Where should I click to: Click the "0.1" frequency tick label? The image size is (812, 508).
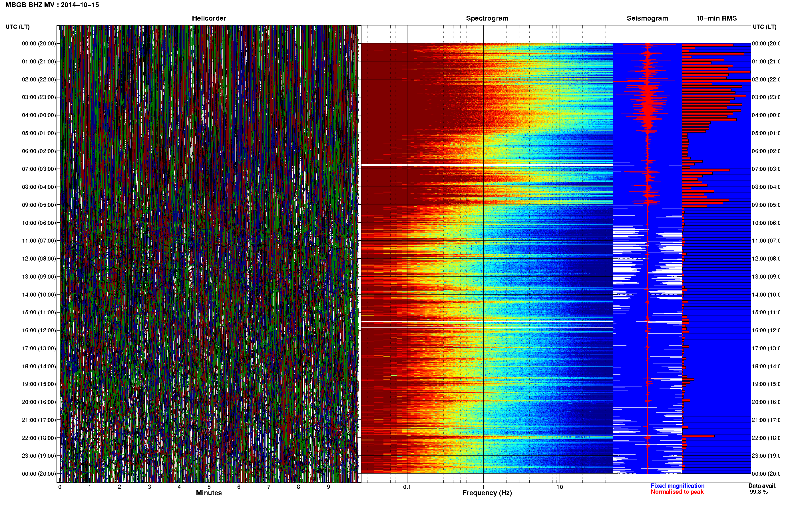[x=407, y=487]
